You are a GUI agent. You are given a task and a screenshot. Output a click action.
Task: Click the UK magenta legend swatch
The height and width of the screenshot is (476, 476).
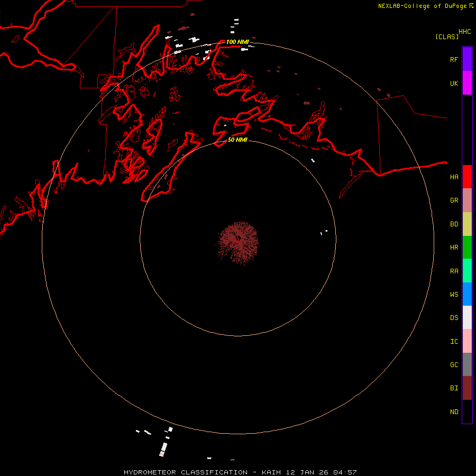[467, 83]
